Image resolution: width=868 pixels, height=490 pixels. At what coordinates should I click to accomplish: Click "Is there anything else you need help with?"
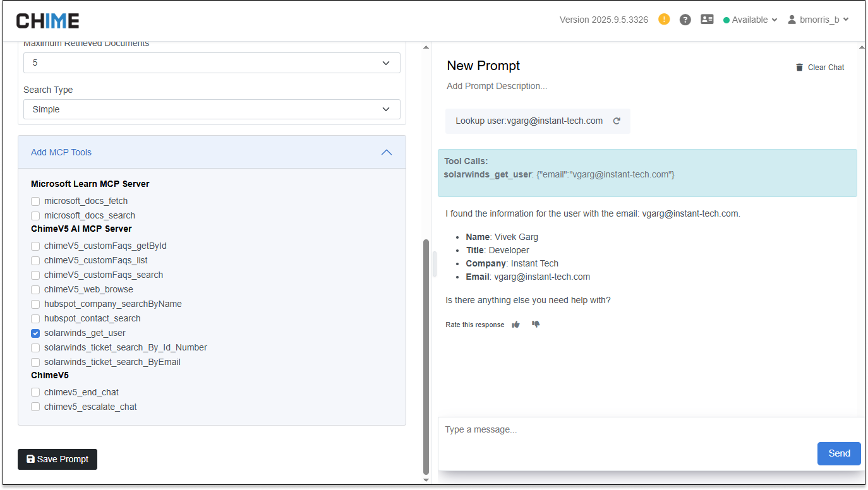[x=528, y=300]
